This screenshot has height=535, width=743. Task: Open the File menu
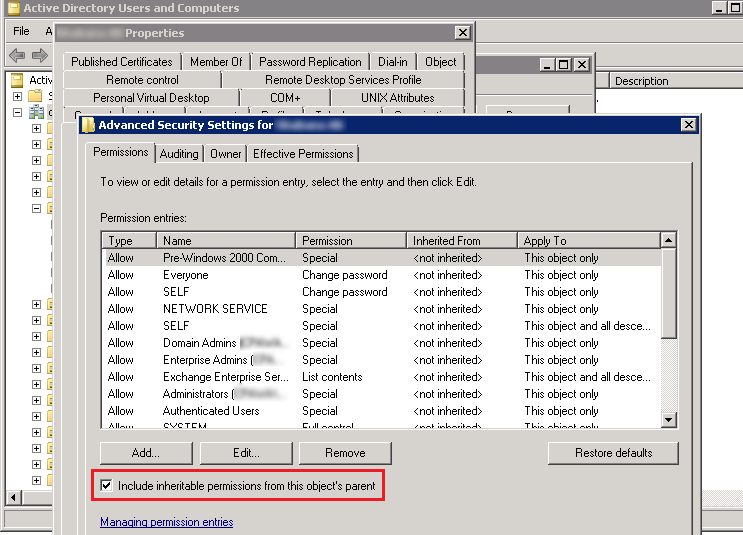pos(21,31)
